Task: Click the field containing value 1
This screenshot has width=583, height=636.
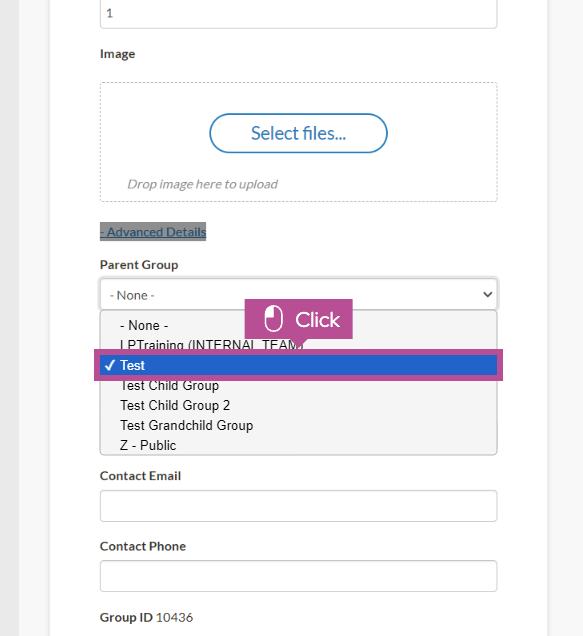Action: tap(298, 14)
